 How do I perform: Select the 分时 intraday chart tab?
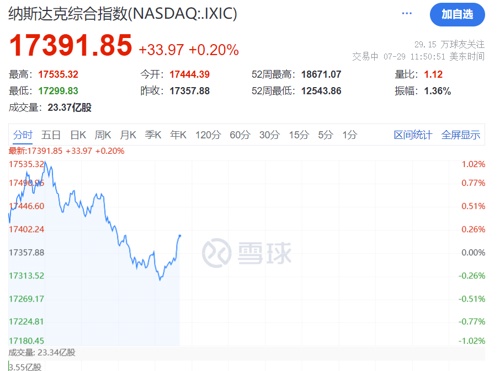pyautogui.click(x=23, y=135)
